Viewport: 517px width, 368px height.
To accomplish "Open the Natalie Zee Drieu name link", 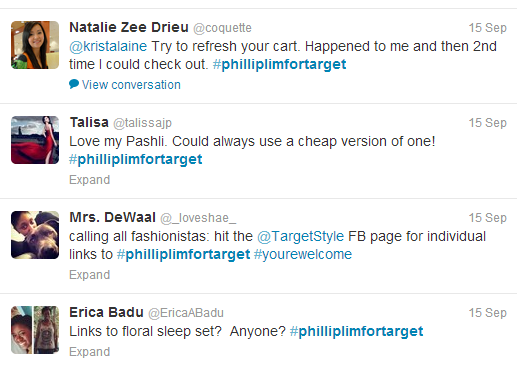I will pyautogui.click(x=129, y=27).
